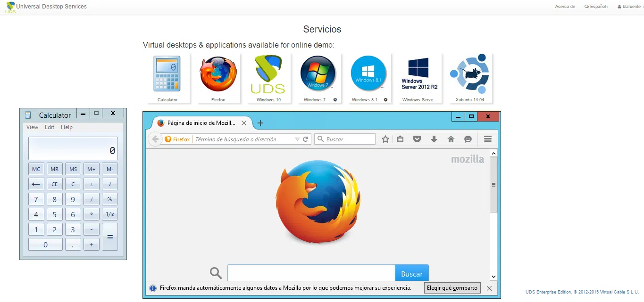The width and height of the screenshot is (644, 302).
Task: Click the calculator M- button
Action: pos(110,169)
